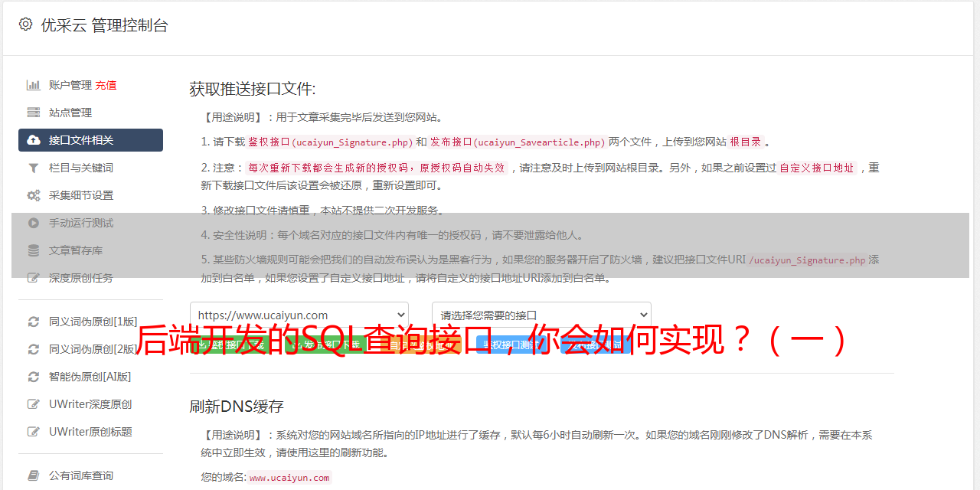Click the filter icon beside 栏目与关键词
This screenshot has height=490, width=980.
34,168
